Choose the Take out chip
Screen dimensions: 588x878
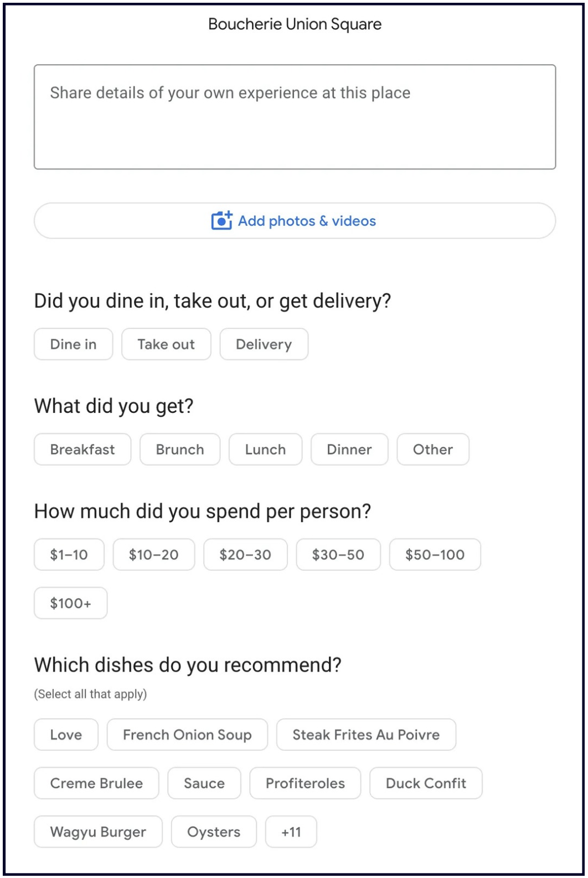pyautogui.click(x=166, y=344)
